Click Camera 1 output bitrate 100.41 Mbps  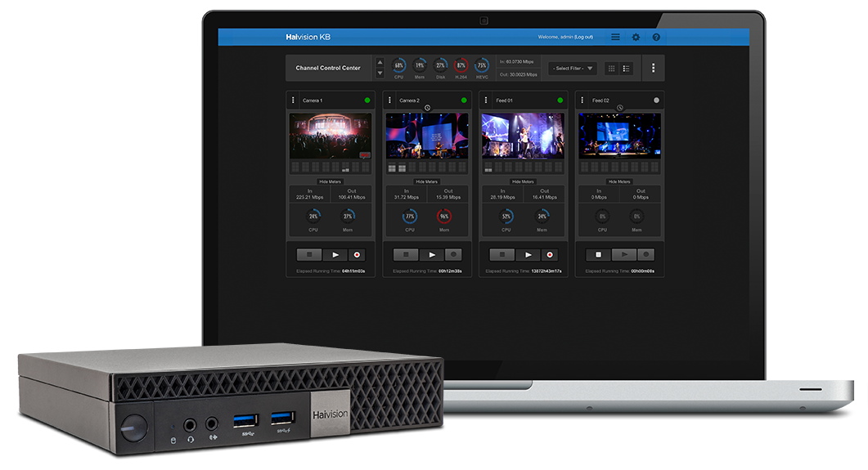[352, 197]
